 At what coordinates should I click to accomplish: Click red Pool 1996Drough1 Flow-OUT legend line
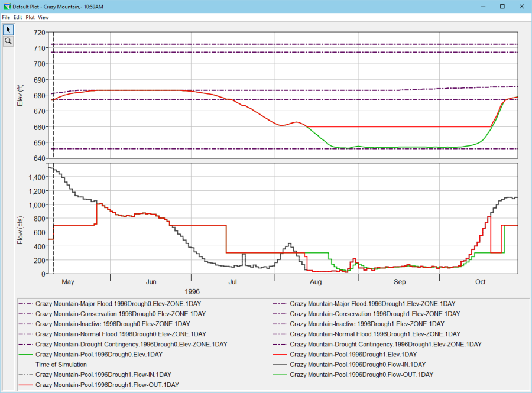tap(25, 385)
